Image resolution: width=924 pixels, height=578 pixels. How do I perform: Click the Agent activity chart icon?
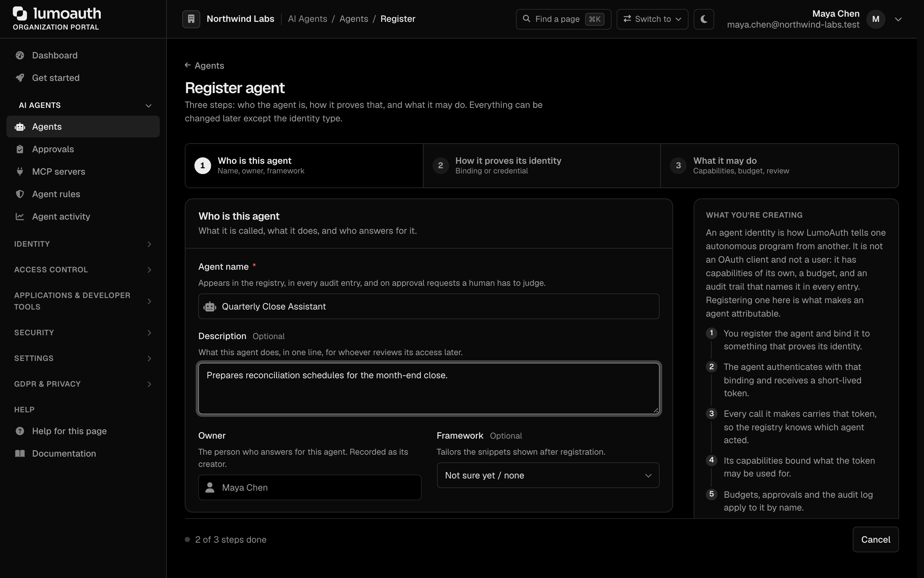pyautogui.click(x=20, y=217)
